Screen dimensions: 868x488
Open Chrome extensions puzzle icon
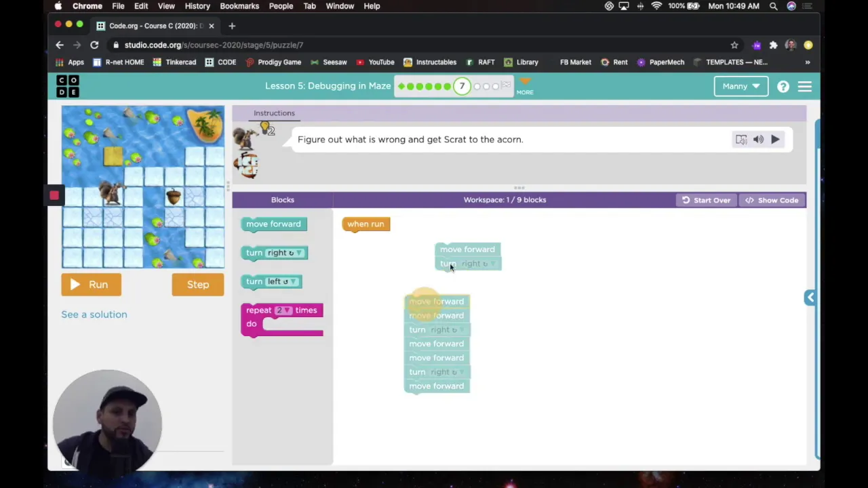pyautogui.click(x=773, y=45)
